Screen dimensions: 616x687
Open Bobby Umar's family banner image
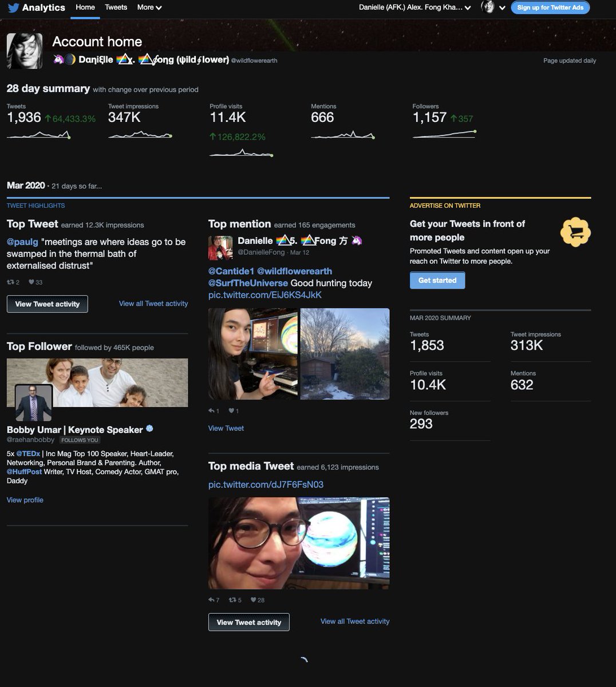tap(97, 382)
